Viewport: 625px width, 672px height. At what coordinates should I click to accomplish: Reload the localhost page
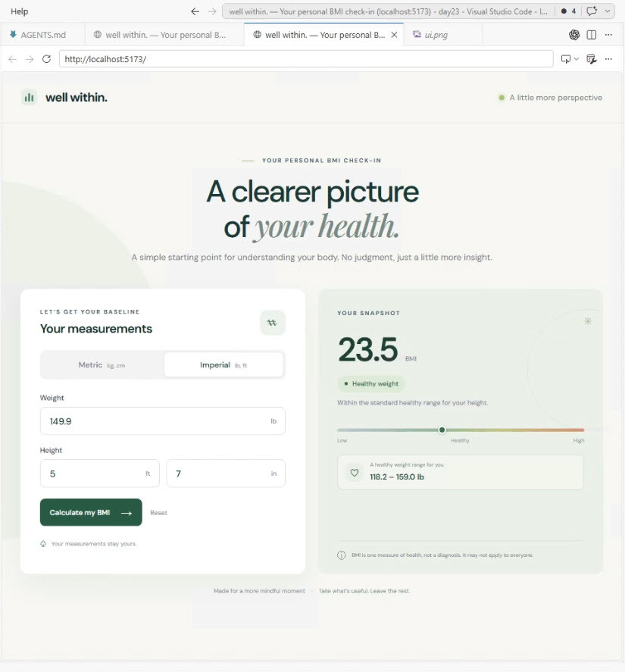click(47, 59)
